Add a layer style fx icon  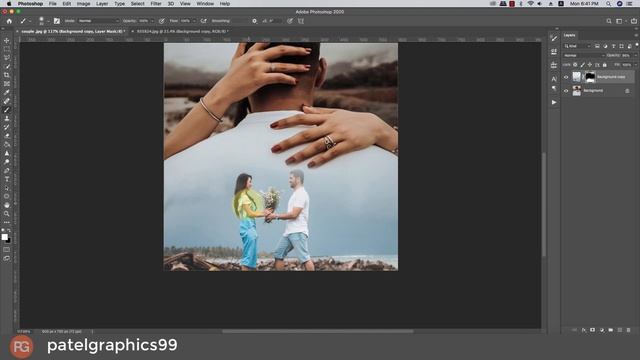(x=584, y=330)
